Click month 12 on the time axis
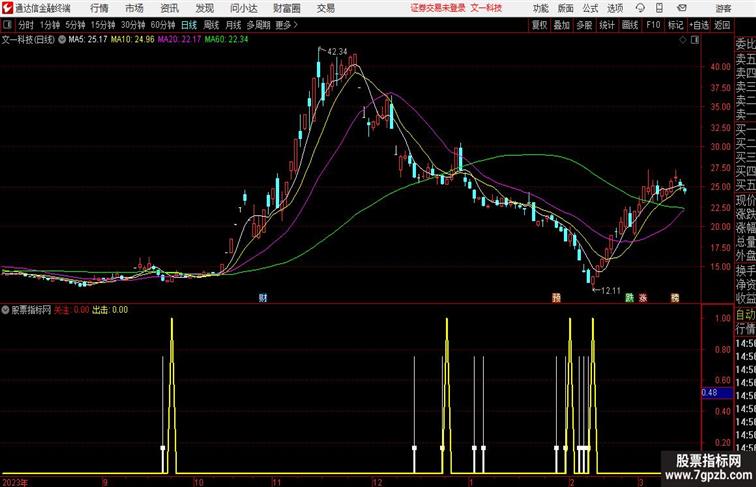Viewport: 756px width, 487px height. click(x=377, y=482)
